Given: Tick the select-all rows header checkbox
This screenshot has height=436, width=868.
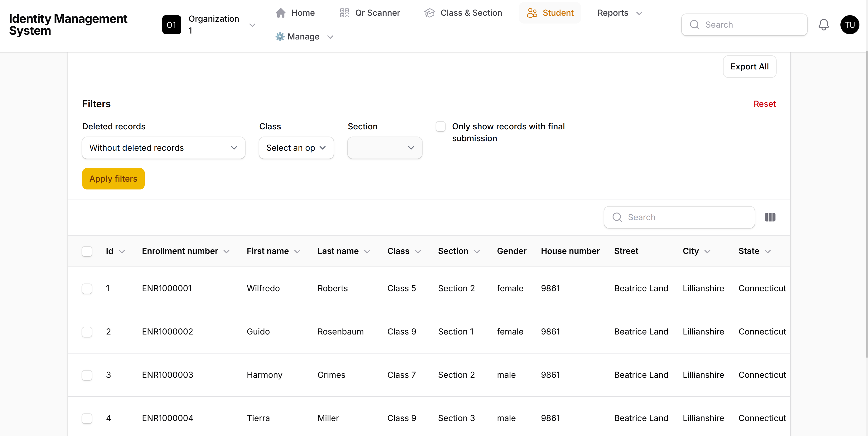Looking at the screenshot, I should (x=87, y=251).
